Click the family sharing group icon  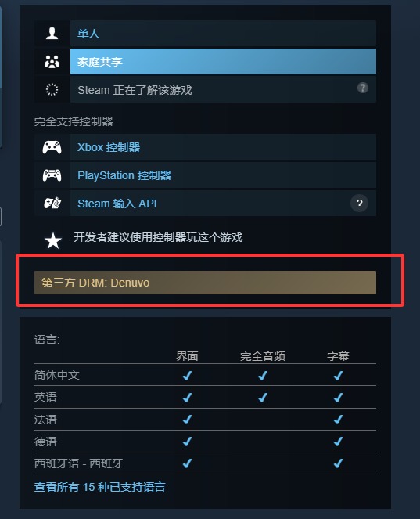click(x=52, y=62)
